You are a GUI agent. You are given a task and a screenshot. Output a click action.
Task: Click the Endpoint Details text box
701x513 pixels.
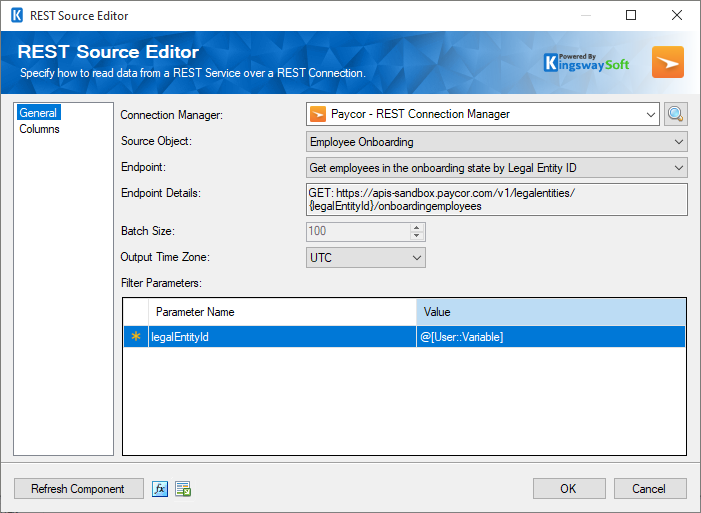[x=497, y=199]
